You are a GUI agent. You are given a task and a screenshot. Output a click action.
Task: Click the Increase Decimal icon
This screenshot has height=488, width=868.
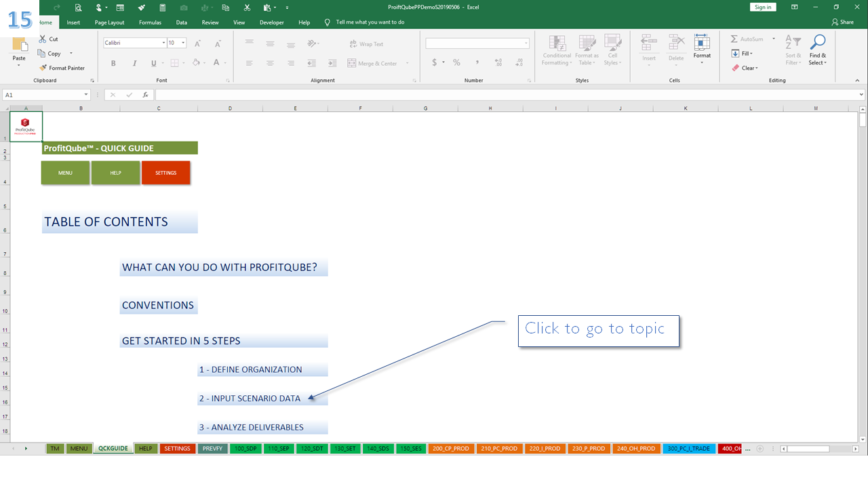point(498,62)
